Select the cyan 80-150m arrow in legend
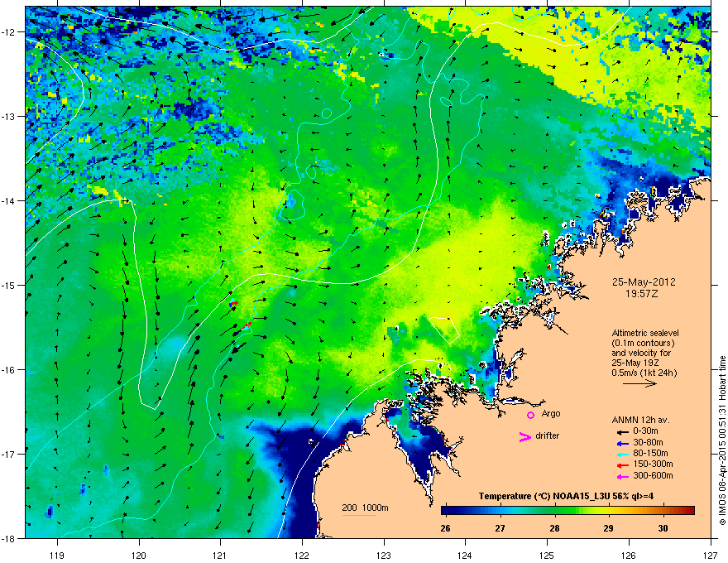728x563 pixels. click(x=623, y=455)
